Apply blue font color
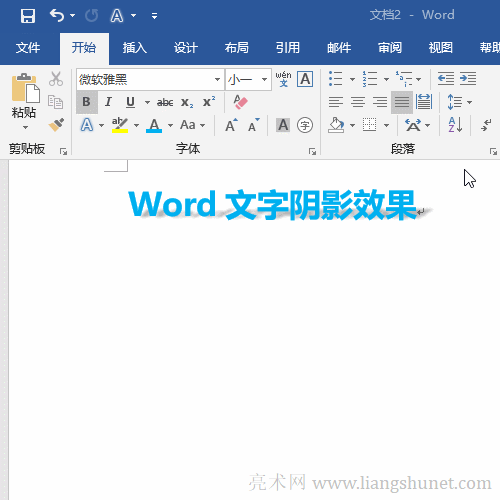This screenshot has width=500, height=500. (x=154, y=125)
